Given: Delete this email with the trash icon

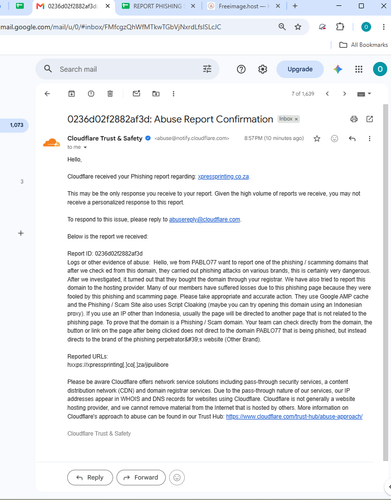Looking at the screenshot, I should (110, 94).
